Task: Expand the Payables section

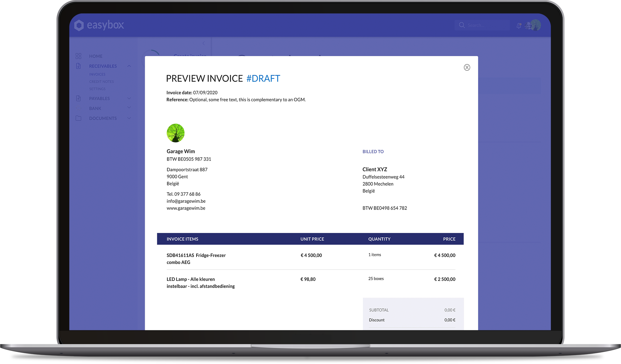Action: click(x=129, y=98)
